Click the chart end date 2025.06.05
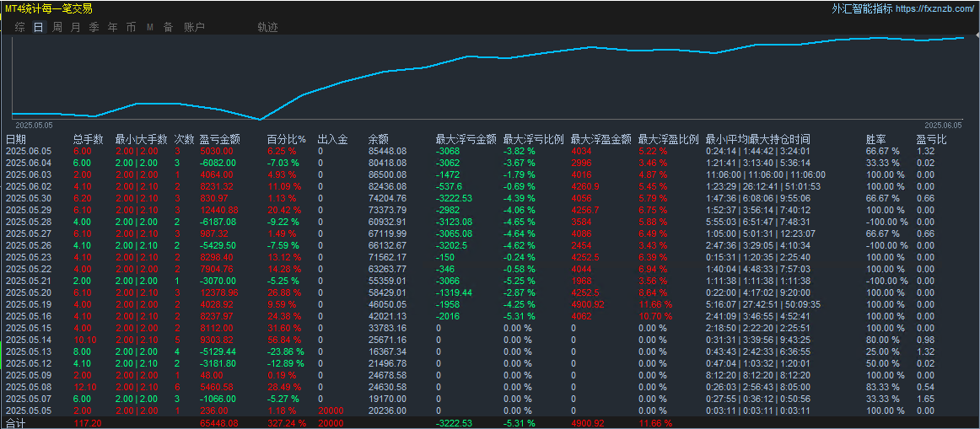The height and width of the screenshot is (429, 980). coord(944,124)
